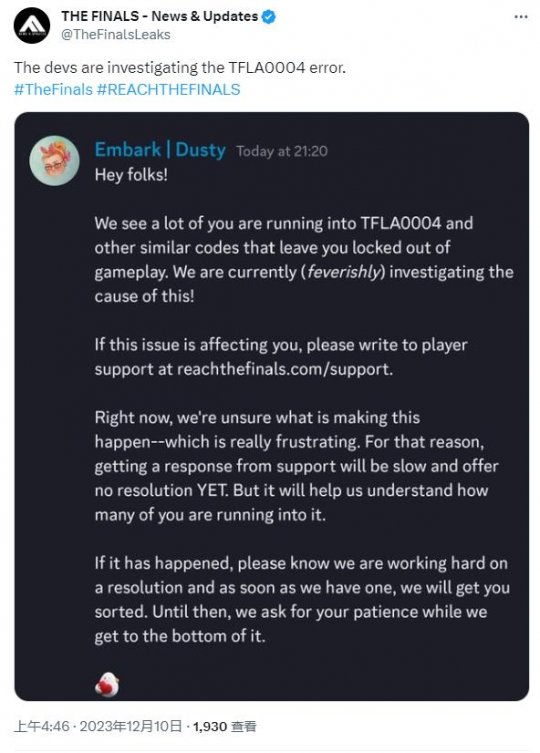The height and width of the screenshot is (753, 540).
Task: Click the 2023年12月10日 post date
Action: coord(131,727)
